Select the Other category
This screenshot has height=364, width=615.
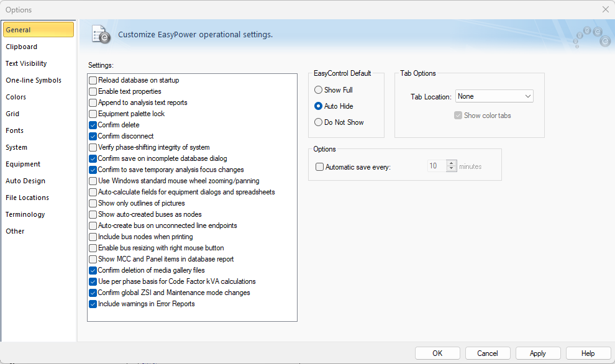point(16,232)
